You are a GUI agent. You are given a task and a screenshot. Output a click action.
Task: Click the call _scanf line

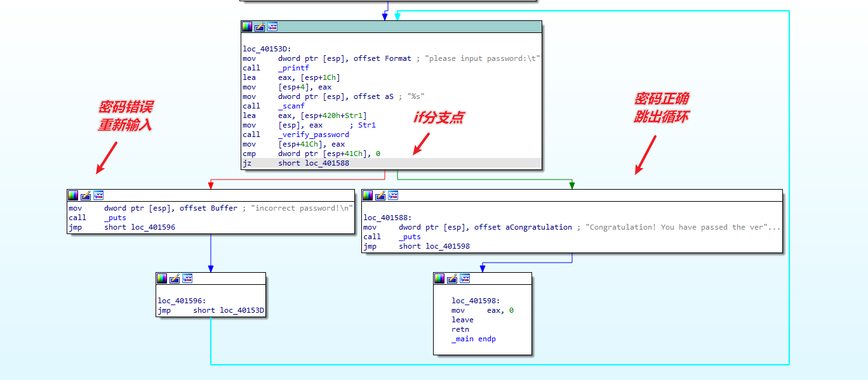point(274,106)
